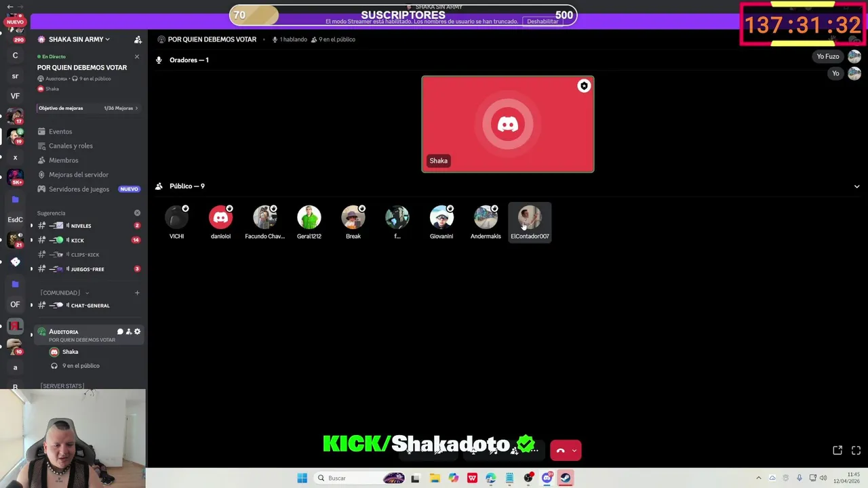This screenshot has width=868, height=488.
Task: Open the invite people icon beside server name
Action: click(138, 39)
